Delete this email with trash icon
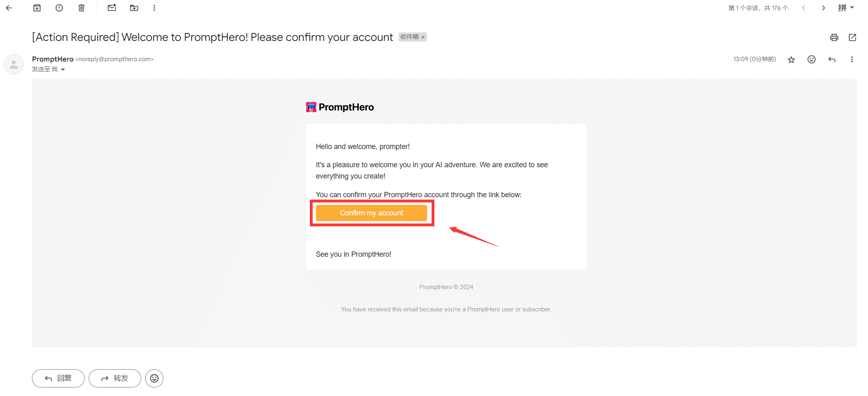 81,8
